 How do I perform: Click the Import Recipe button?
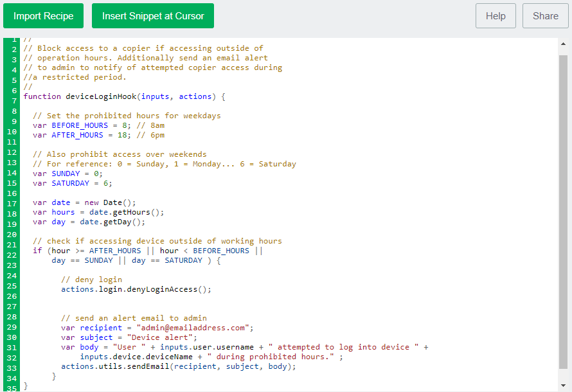point(44,15)
